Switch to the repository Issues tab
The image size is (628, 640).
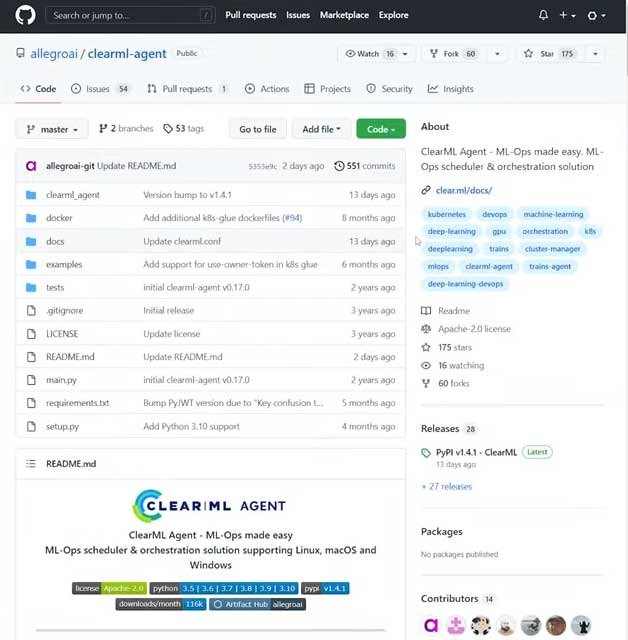(x=100, y=89)
